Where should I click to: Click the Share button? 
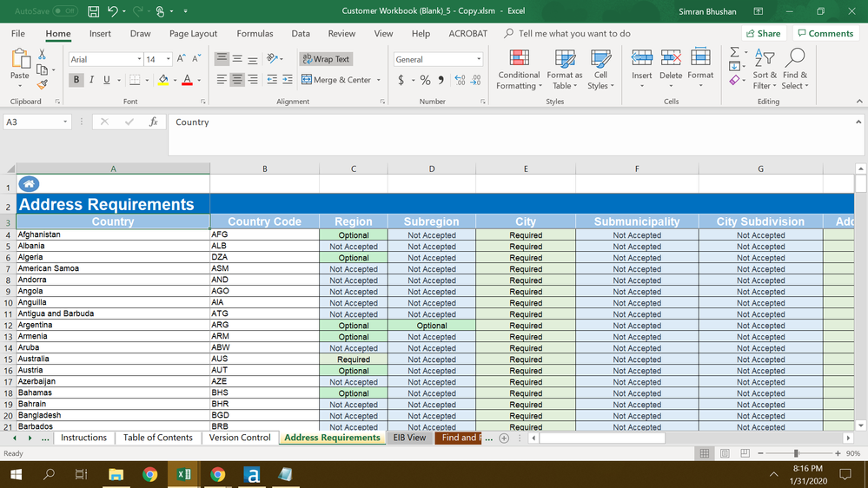coord(763,34)
